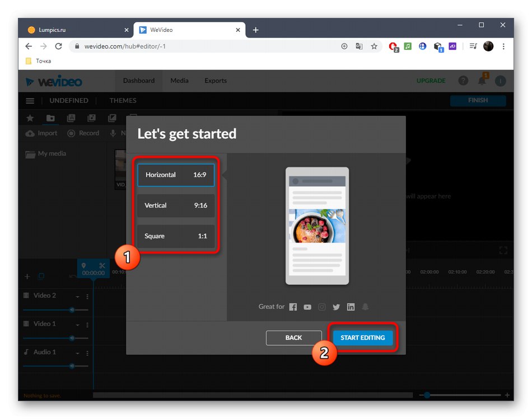This screenshot has width=532, height=419.
Task: Click the green music extension icon
Action: tap(408, 46)
